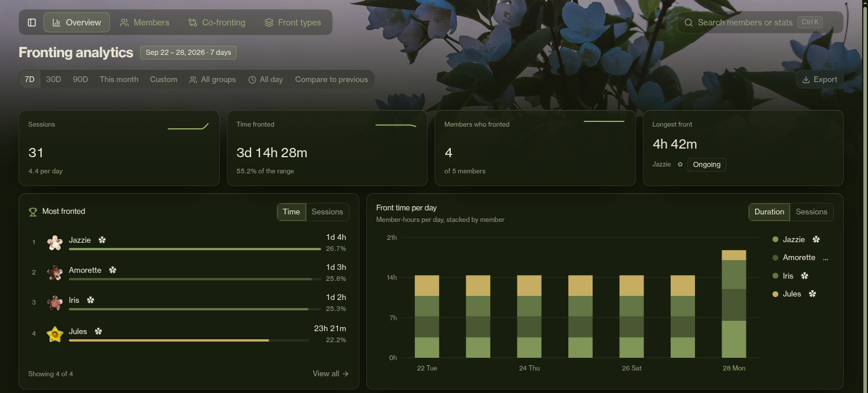The image size is (868, 393).
Task: Click the clover icon next to Jazzie in Most fronted
Action: coord(102,240)
